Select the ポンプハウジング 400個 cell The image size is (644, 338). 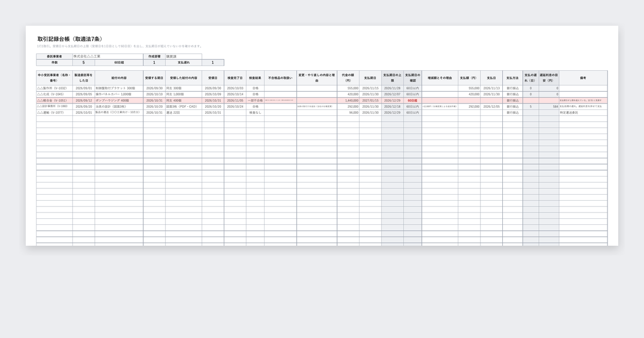point(119,100)
